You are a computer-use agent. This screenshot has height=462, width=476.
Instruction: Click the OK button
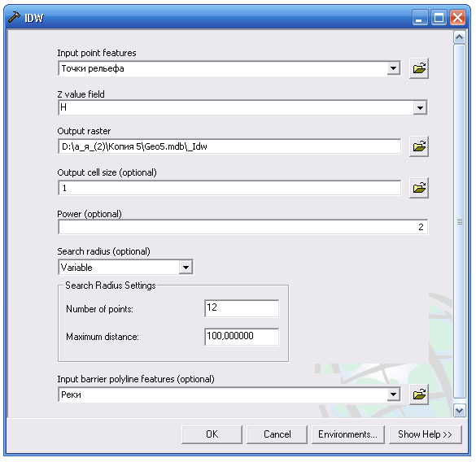coord(212,434)
